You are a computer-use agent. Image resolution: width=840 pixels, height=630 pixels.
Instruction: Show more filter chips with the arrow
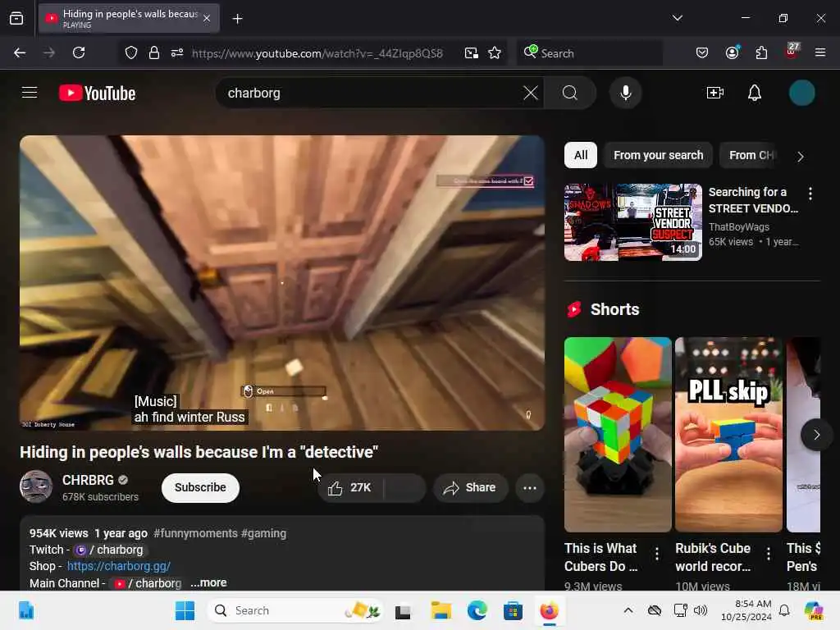click(800, 157)
